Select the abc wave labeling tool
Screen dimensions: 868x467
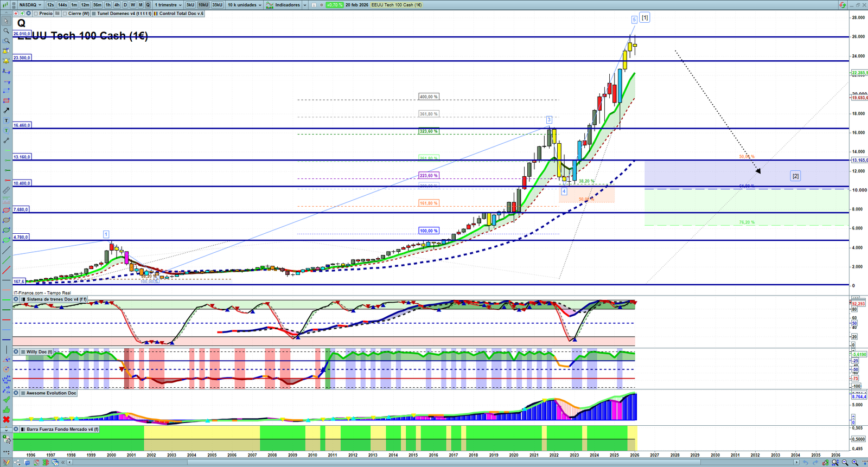coord(6,389)
